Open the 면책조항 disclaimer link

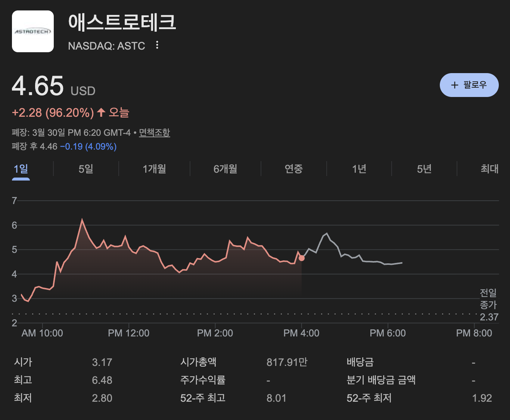tap(155, 132)
